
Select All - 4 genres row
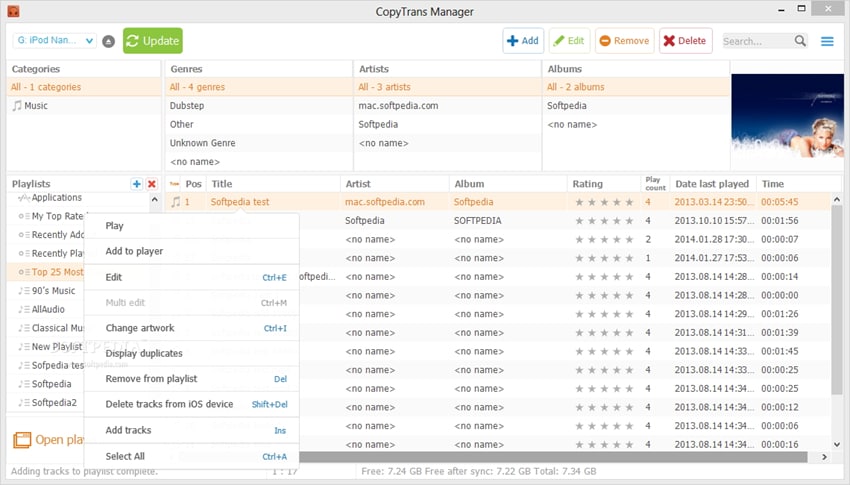(x=259, y=87)
